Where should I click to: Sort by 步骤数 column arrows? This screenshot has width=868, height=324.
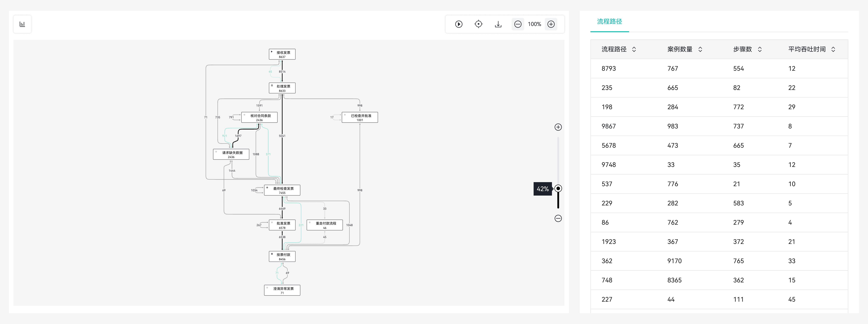tap(760, 50)
